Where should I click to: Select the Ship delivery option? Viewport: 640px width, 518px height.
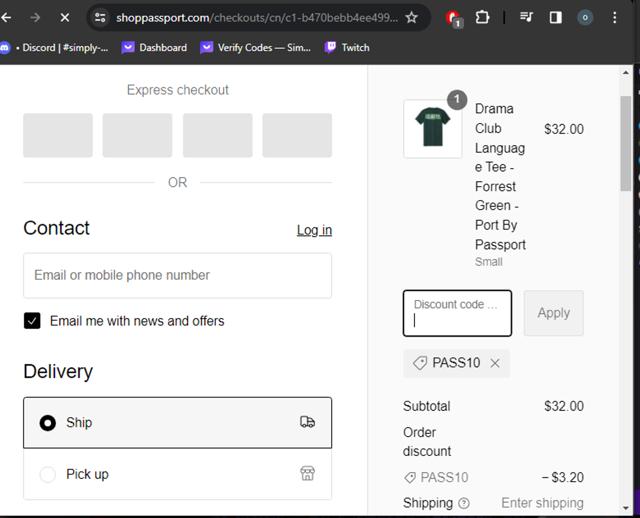coord(178,422)
